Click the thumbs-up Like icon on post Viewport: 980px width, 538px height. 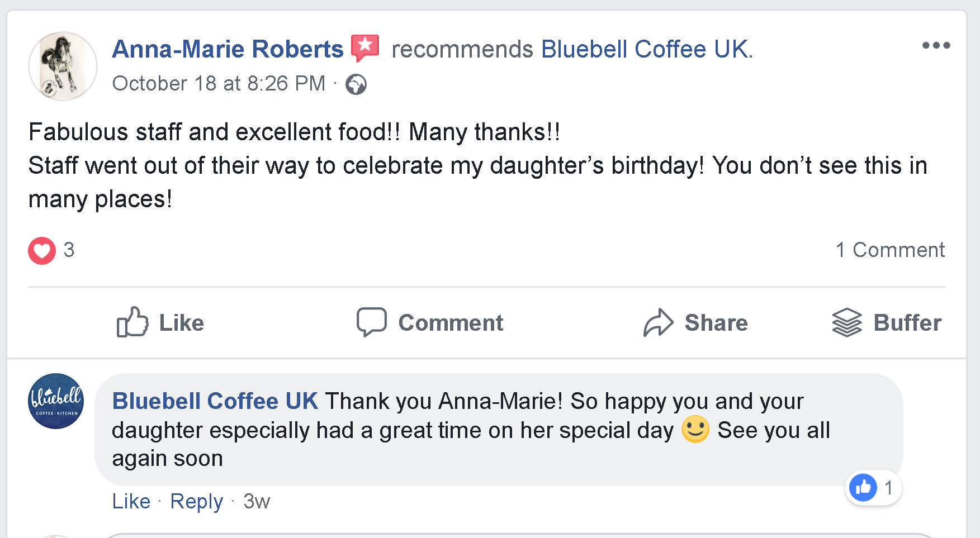click(x=132, y=322)
